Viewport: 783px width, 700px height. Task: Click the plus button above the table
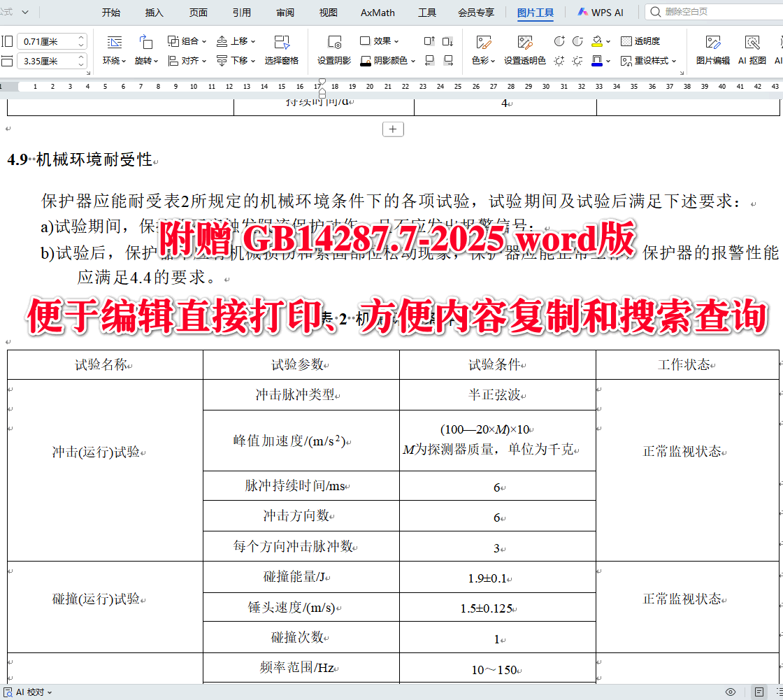(393, 129)
